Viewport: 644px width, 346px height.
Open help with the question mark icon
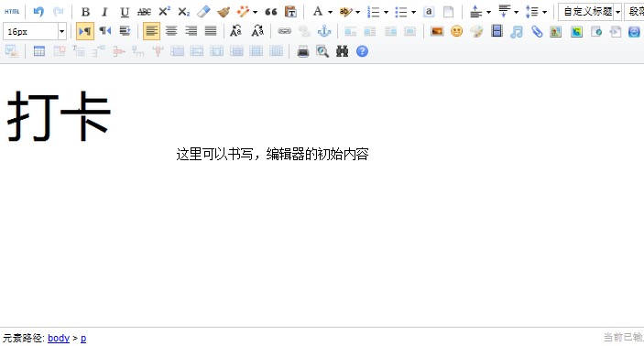point(362,51)
